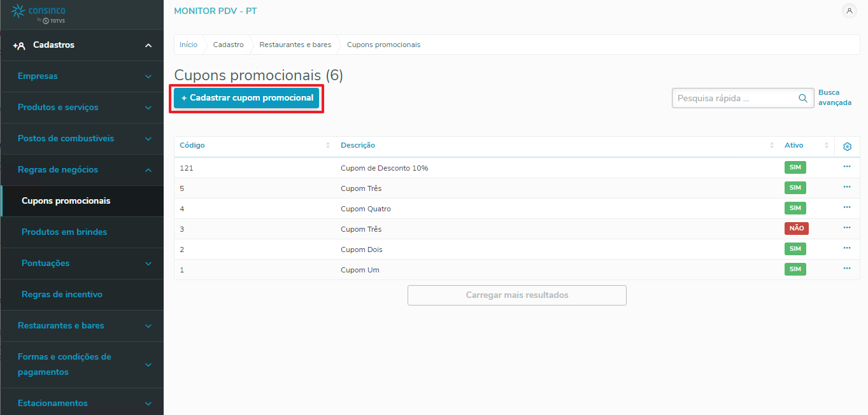The height and width of the screenshot is (415, 868).
Task: Click code 121 cell
Action: pyautogui.click(x=187, y=168)
